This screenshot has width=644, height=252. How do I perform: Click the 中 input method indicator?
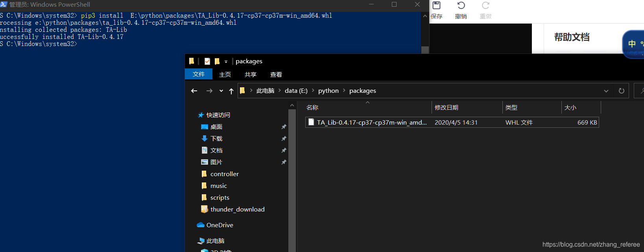tap(632, 44)
